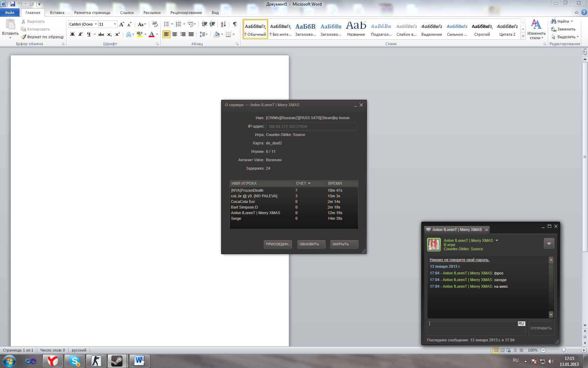This screenshot has width=588, height=368.
Task: Center-align the paragraph
Action: (x=174, y=34)
